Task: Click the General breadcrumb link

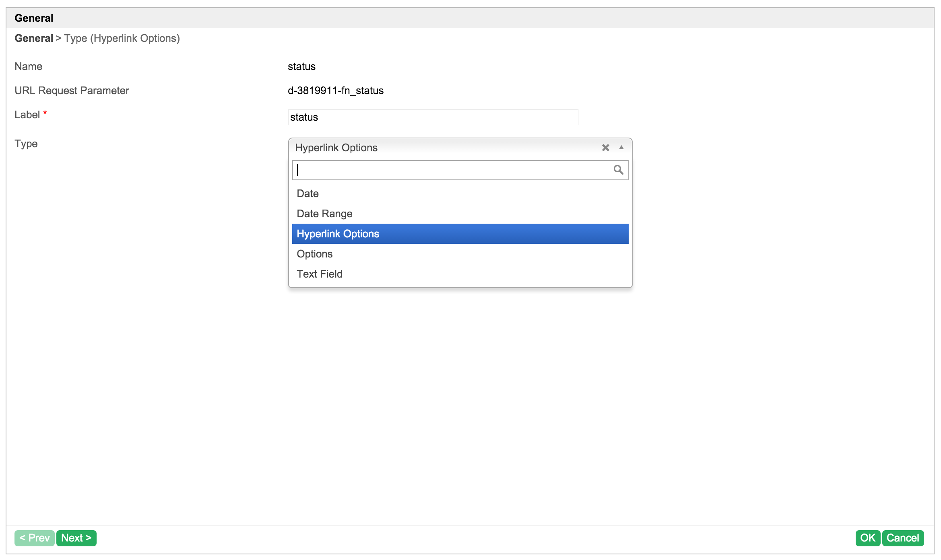Action: point(34,38)
